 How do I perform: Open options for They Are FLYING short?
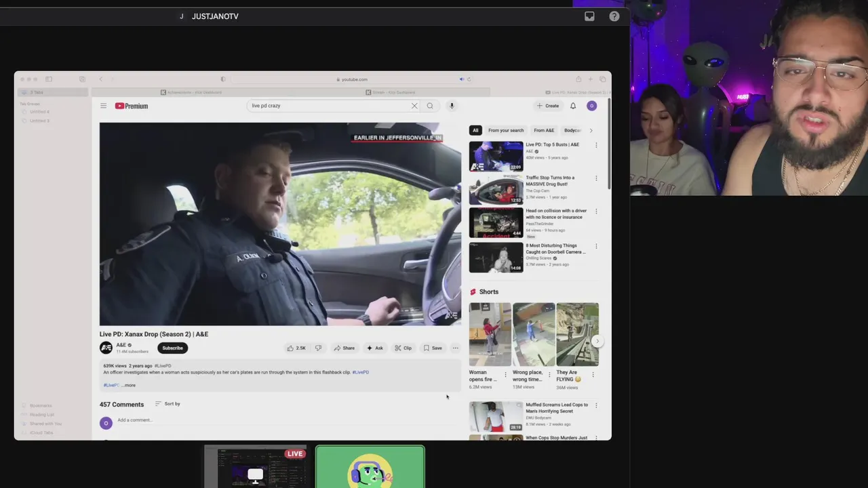point(593,375)
